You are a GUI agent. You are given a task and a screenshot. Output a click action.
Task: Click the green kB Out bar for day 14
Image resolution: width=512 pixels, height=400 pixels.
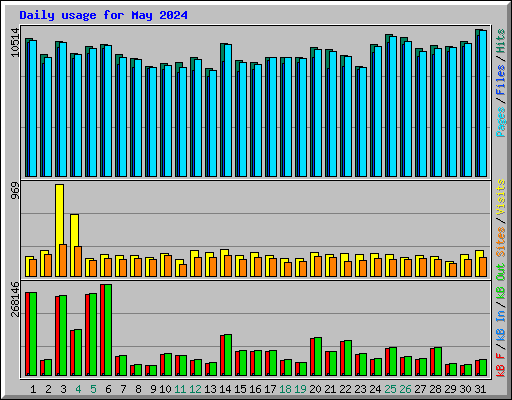pyautogui.click(x=228, y=355)
